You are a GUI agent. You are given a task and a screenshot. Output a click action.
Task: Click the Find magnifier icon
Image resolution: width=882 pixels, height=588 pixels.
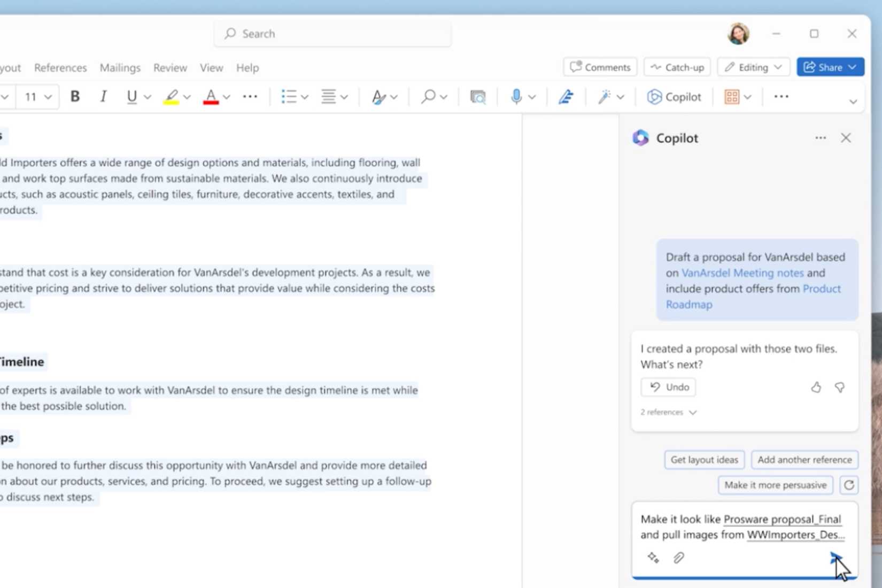(428, 97)
